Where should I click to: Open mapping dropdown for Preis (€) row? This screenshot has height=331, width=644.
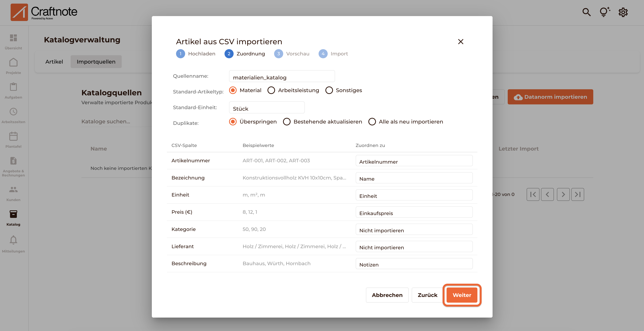(414, 212)
